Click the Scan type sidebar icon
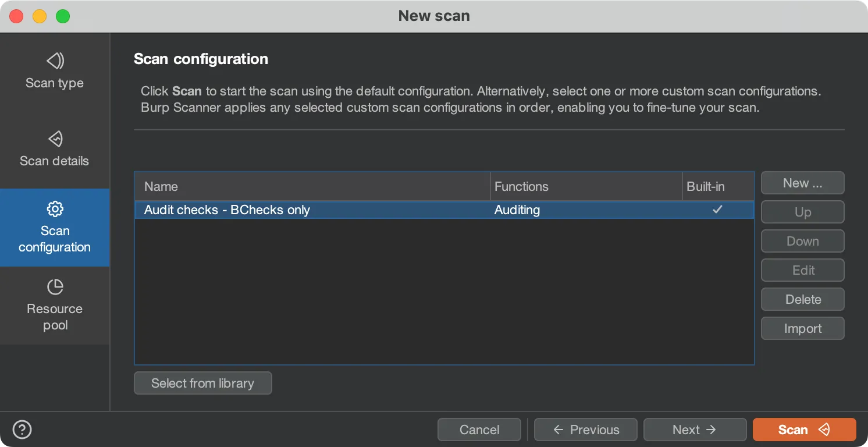This screenshot has width=868, height=447. tap(55, 61)
